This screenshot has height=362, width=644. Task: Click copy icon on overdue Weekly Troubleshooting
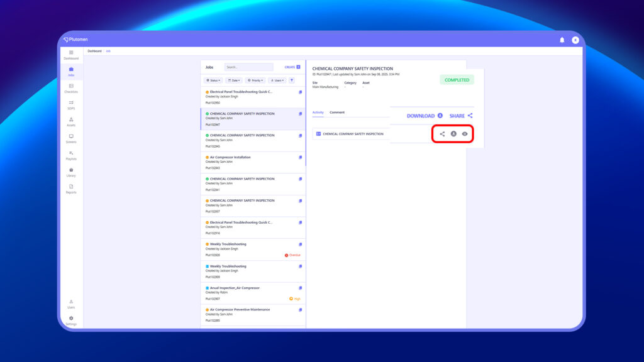pyautogui.click(x=300, y=244)
